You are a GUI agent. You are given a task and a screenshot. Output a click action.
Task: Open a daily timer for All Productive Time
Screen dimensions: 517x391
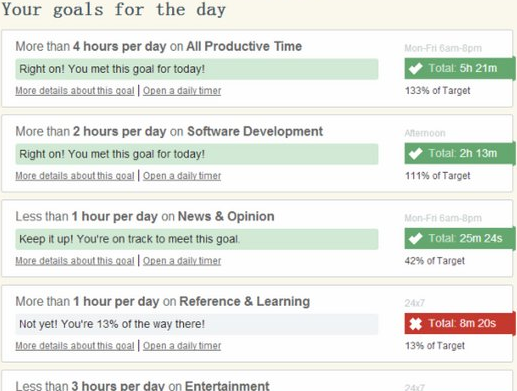[x=182, y=91]
